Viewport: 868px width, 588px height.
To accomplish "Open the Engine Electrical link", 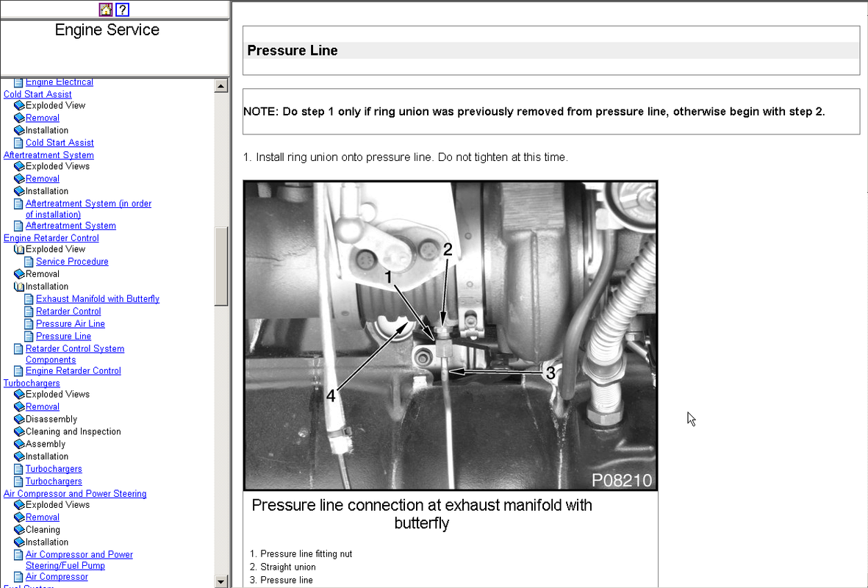I will point(60,82).
